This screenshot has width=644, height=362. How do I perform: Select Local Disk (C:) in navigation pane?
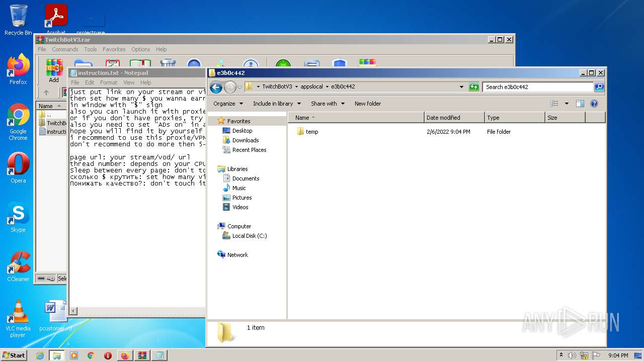(245, 236)
